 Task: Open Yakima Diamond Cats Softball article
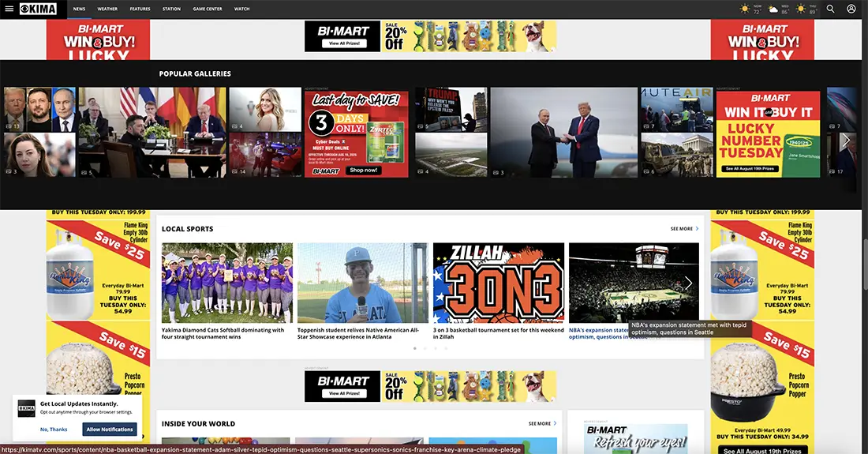tap(223, 333)
